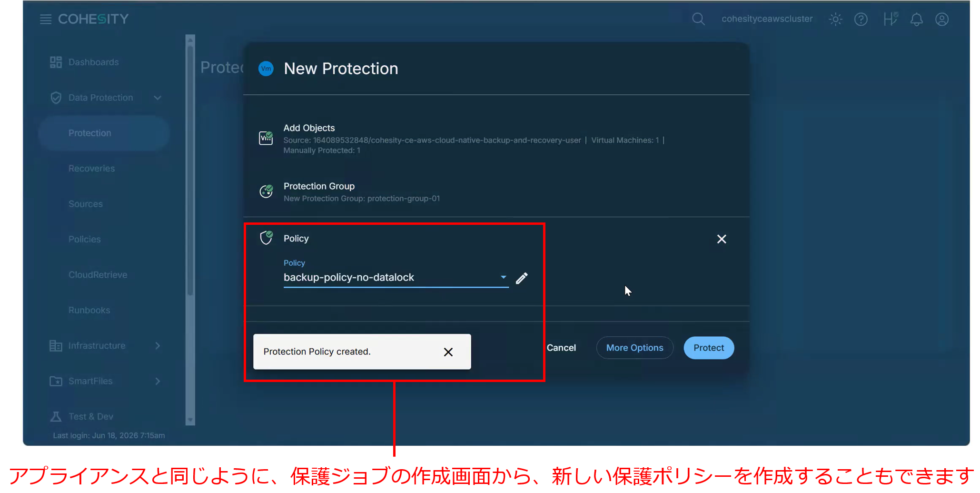Open the notifications bell
The height and width of the screenshot is (493, 980).
coord(916,19)
